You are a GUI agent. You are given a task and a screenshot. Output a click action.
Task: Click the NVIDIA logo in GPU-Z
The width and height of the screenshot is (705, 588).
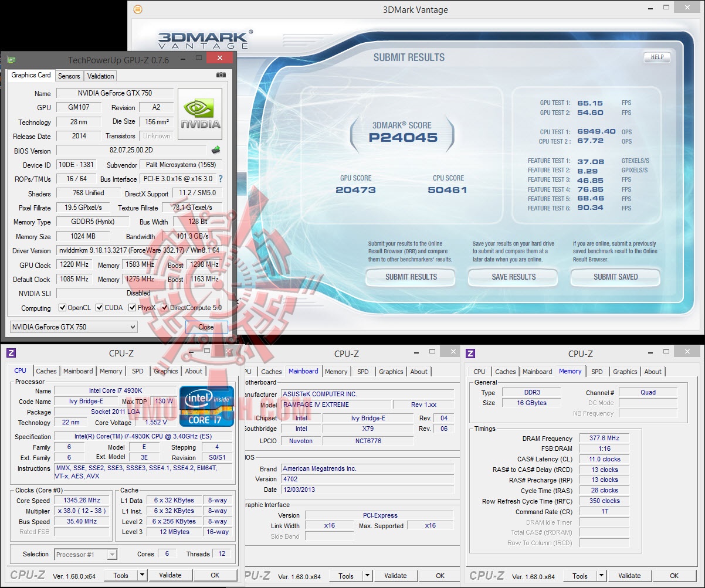(x=200, y=114)
